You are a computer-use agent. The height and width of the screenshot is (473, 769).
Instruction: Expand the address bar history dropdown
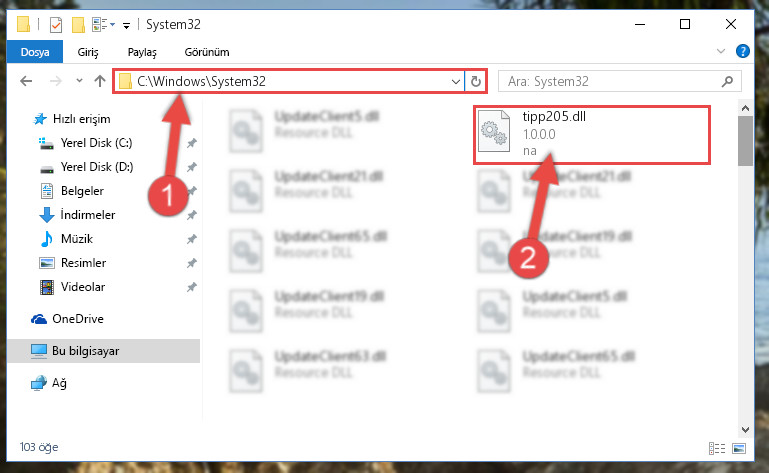(x=456, y=81)
